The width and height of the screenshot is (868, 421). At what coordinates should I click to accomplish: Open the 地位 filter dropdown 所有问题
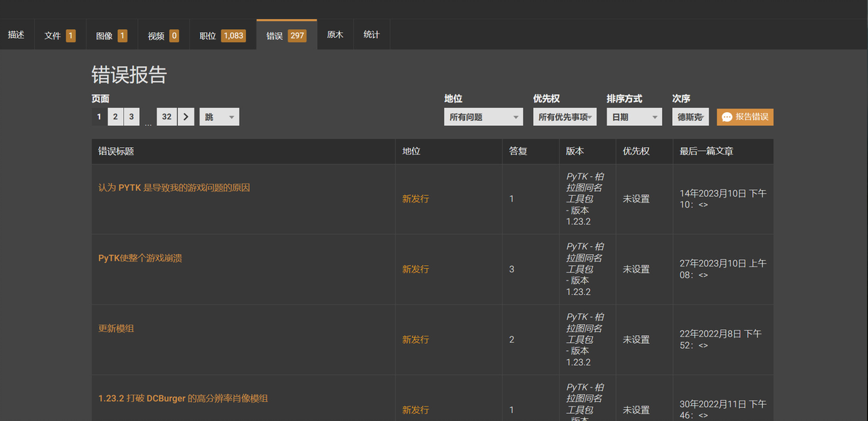[484, 117]
